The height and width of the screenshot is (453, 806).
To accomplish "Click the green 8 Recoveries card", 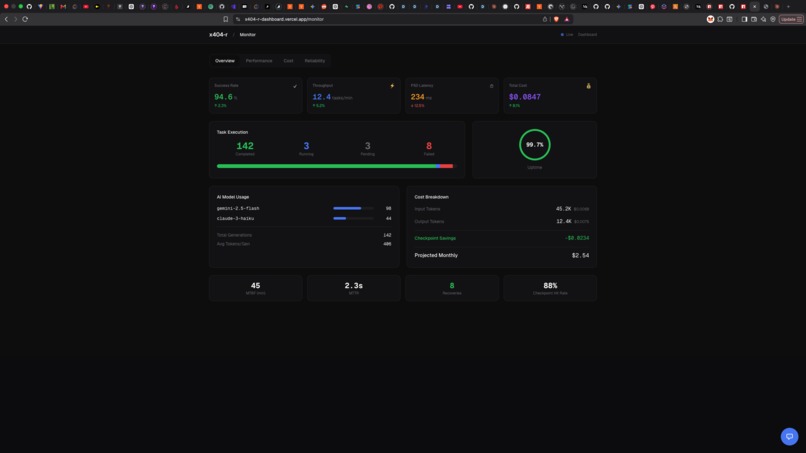I will point(452,288).
